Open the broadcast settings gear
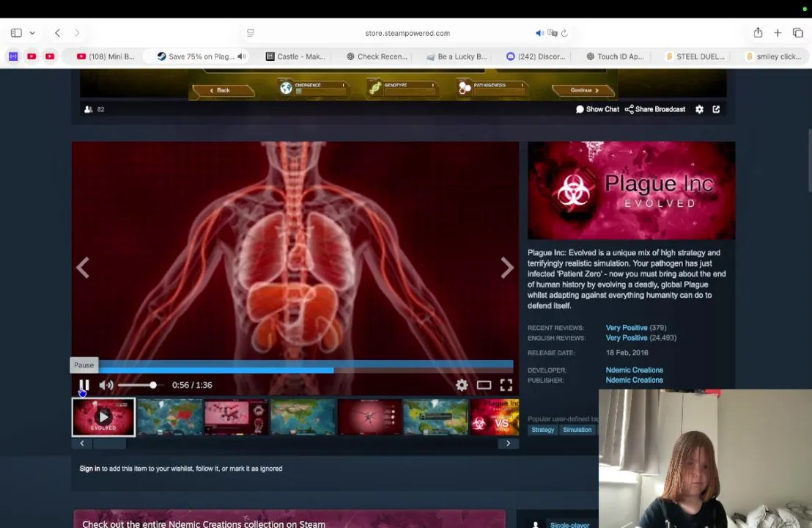Image resolution: width=812 pixels, height=528 pixels. [699, 109]
